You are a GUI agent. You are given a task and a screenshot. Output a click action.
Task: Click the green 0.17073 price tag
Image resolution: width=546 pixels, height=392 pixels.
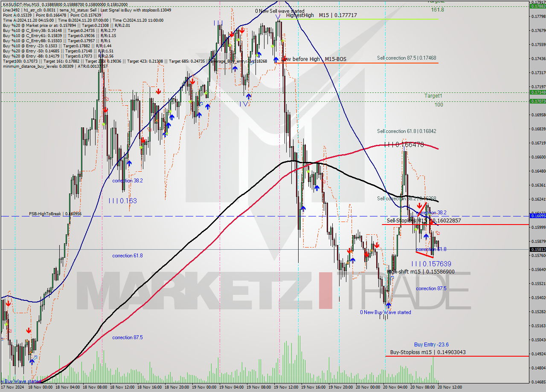[x=537, y=101]
